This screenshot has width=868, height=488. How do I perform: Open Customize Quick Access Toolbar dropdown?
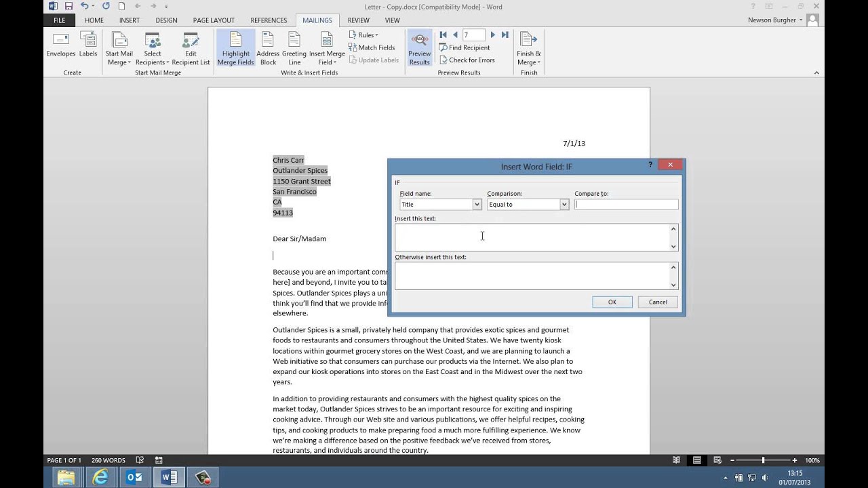click(x=166, y=6)
